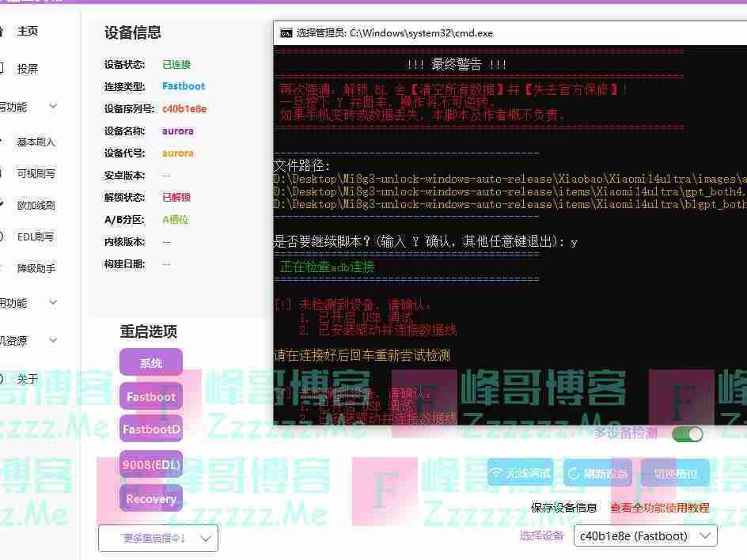The width and height of the screenshot is (747, 560).
Task: Click the 系统 reboot button
Action: (x=151, y=362)
